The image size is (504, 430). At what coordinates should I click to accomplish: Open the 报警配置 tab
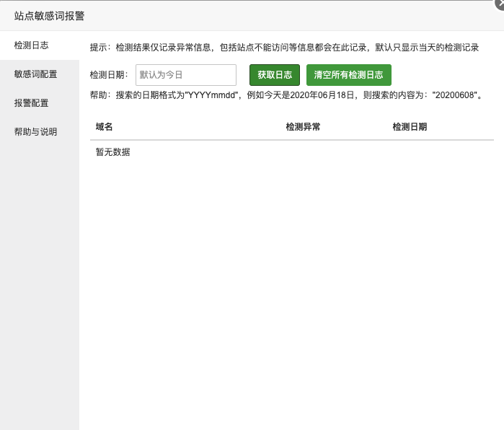click(x=39, y=103)
